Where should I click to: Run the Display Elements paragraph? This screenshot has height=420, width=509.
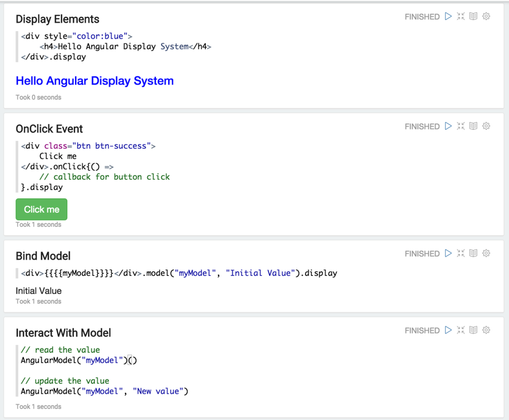[448, 16]
